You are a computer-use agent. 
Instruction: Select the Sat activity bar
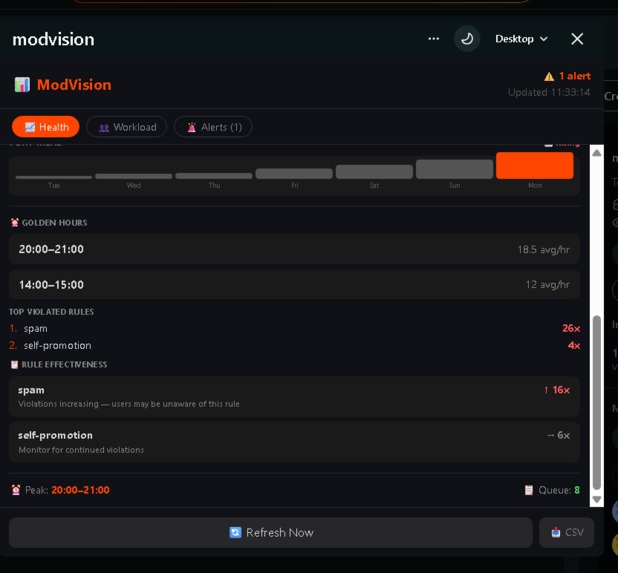[x=374, y=172]
